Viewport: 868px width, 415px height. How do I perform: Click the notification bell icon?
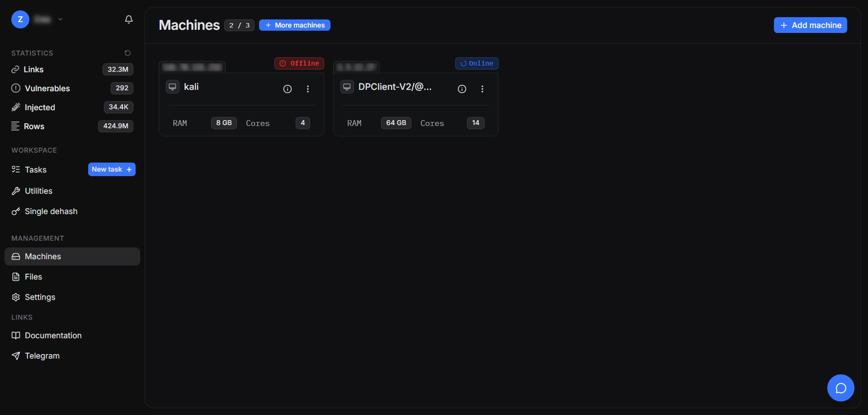pos(129,19)
